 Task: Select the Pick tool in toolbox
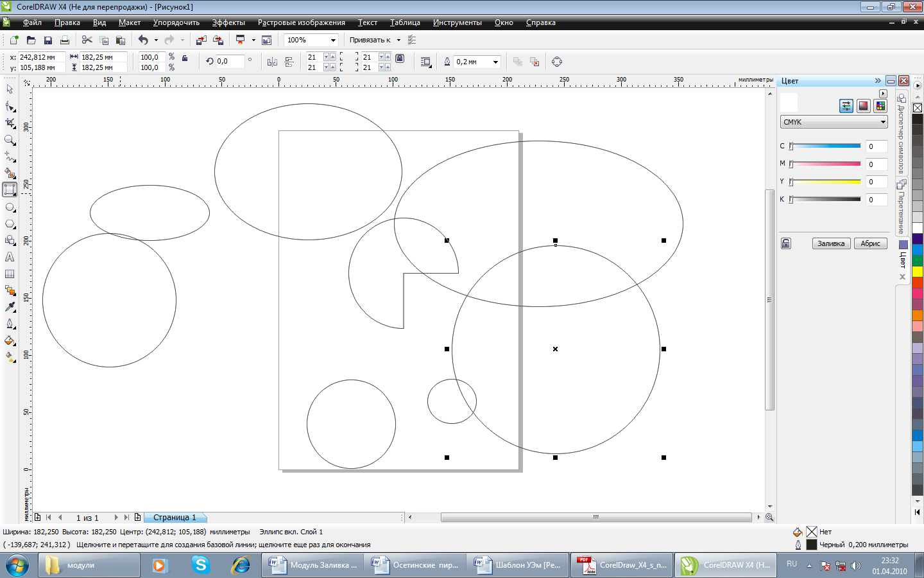[10, 89]
